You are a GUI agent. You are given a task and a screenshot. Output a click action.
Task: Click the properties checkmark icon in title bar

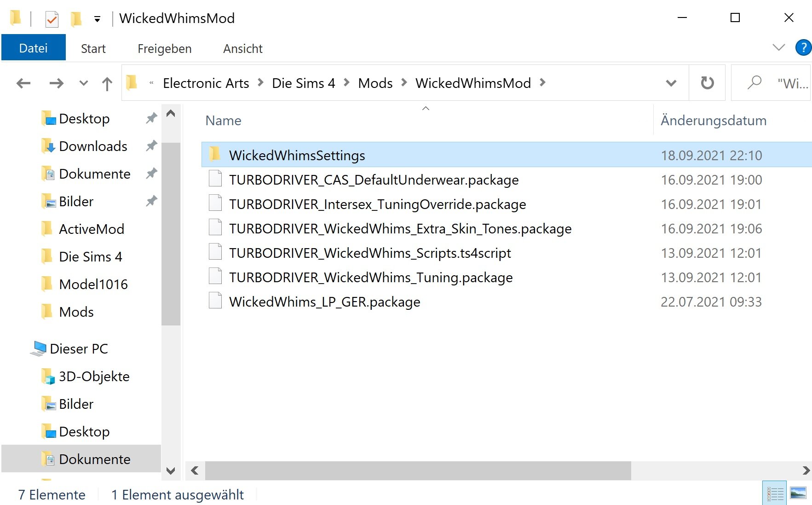point(52,19)
